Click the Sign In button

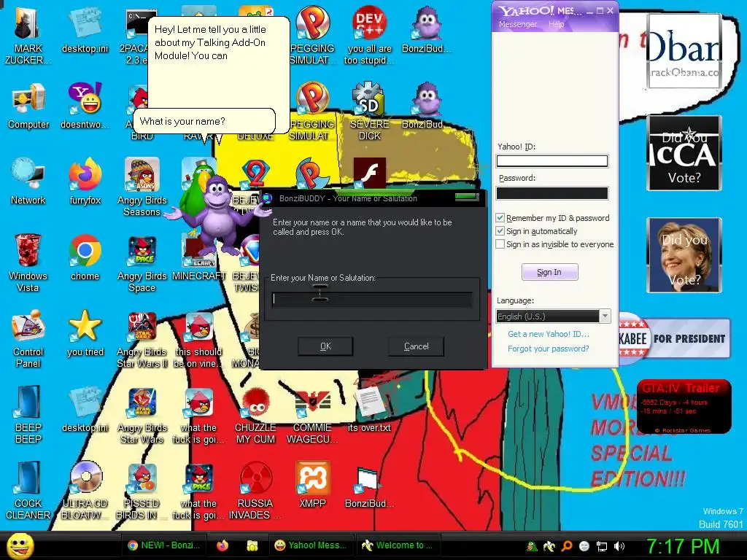click(549, 272)
